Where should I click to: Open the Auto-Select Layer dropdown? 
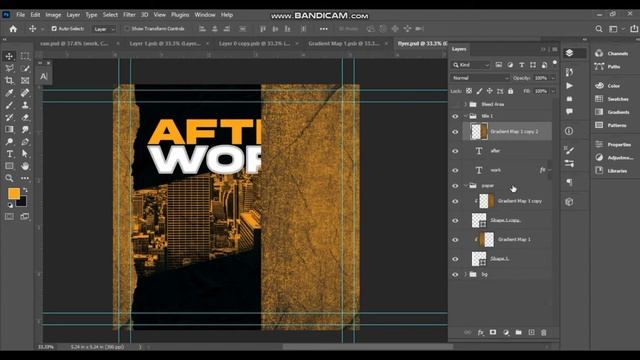[x=104, y=29]
